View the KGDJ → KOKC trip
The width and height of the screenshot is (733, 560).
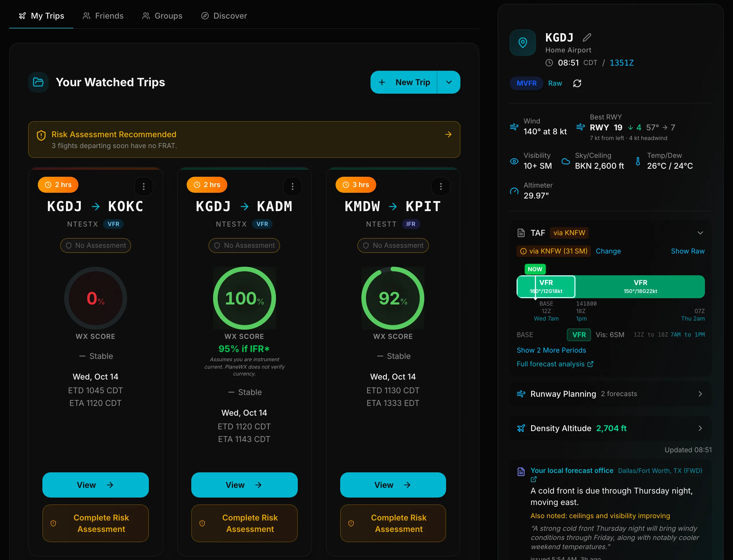pos(96,485)
